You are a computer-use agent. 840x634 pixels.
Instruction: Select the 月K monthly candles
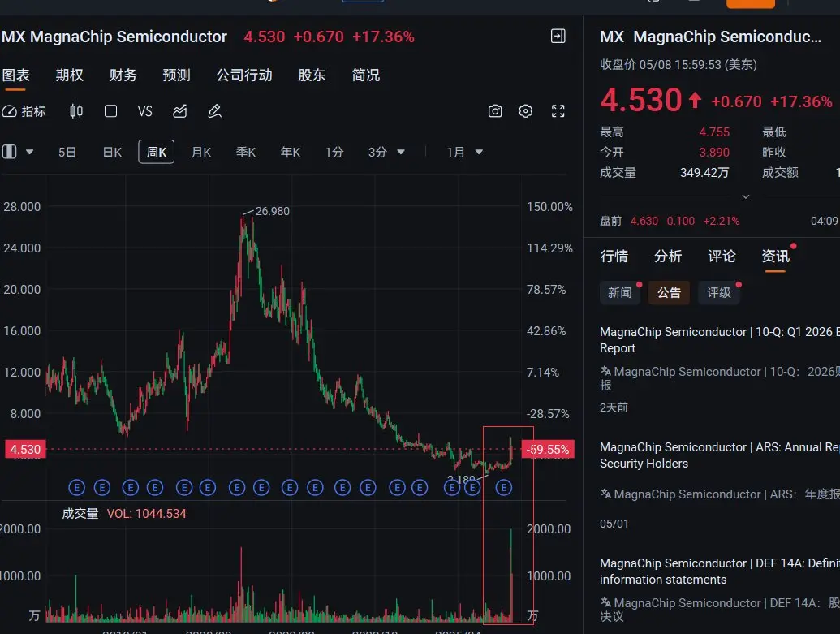pyautogui.click(x=201, y=152)
